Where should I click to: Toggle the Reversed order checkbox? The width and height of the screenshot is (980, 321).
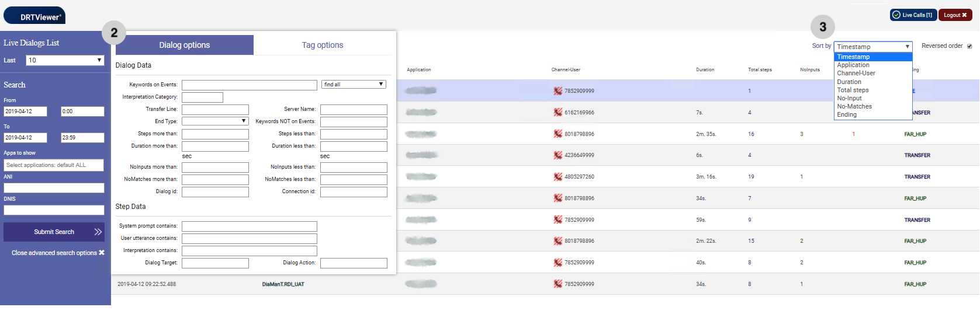coord(969,46)
